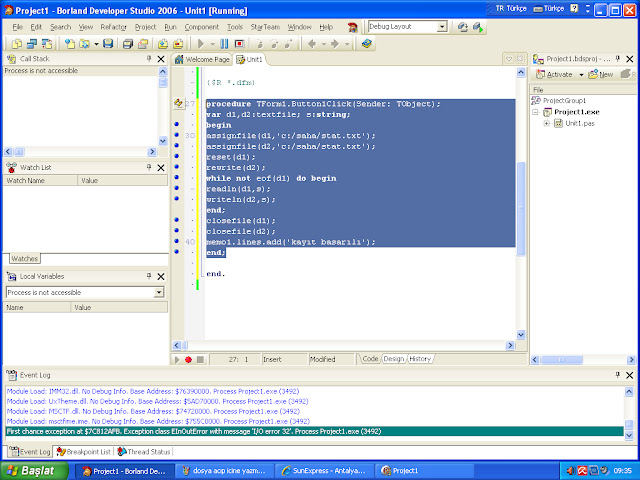Pin the Project Manager panel
The height and width of the screenshot is (480, 640).
[x=618, y=59]
